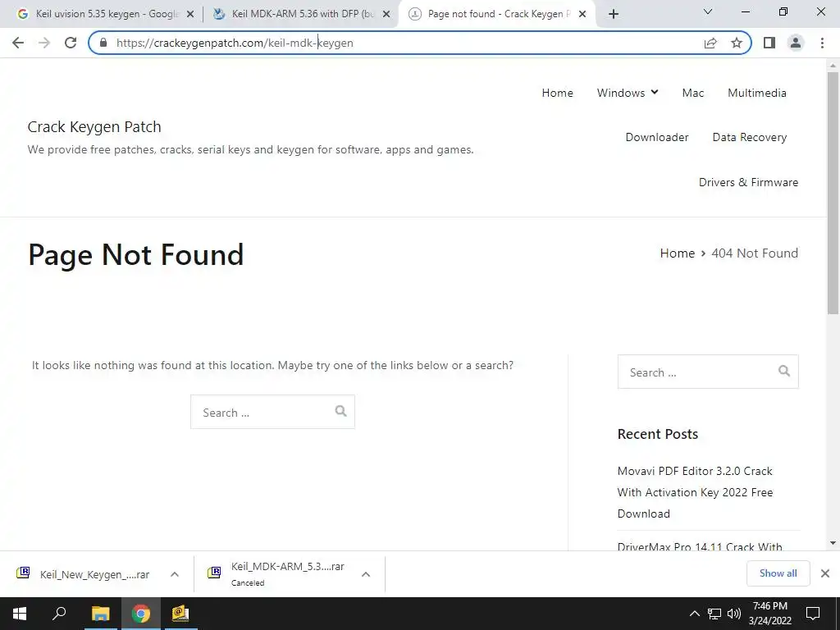Click the 404 Not Found breadcrumb text
The width and height of the screenshot is (840, 630).
click(755, 253)
